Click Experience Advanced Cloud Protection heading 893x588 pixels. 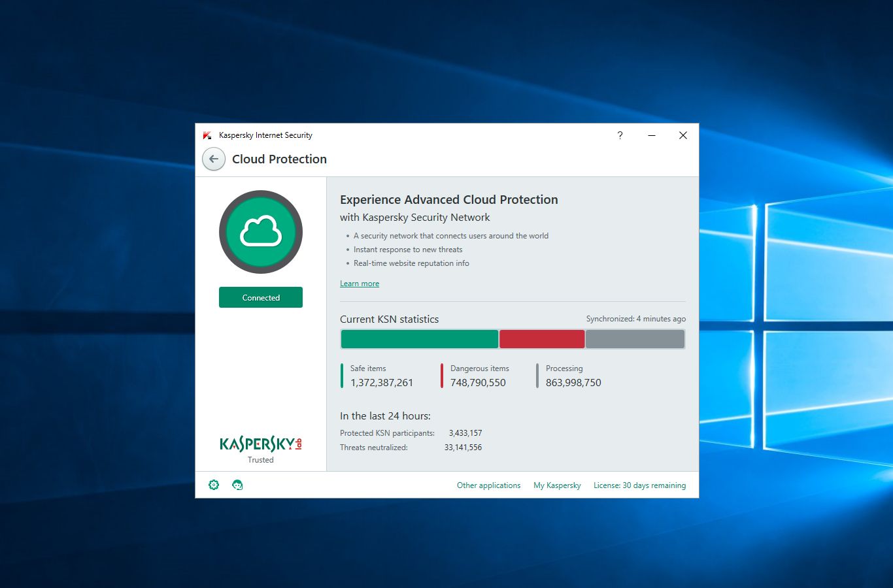tap(449, 200)
